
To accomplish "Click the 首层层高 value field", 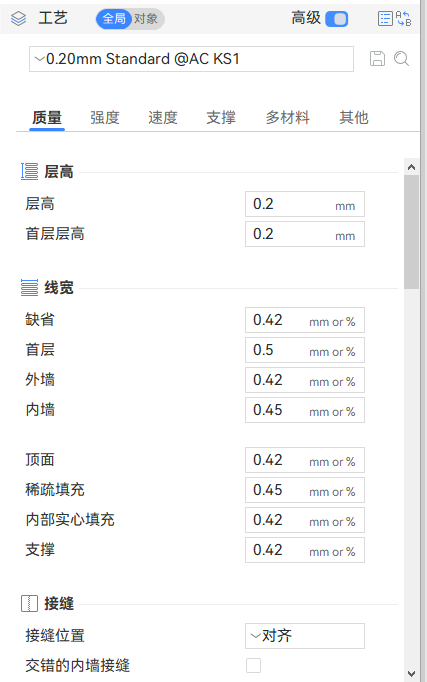I will tap(305, 234).
